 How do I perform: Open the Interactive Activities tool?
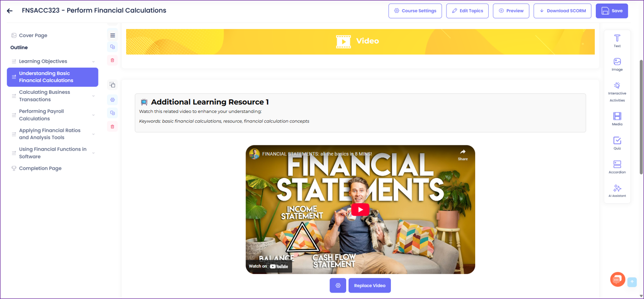pyautogui.click(x=617, y=92)
